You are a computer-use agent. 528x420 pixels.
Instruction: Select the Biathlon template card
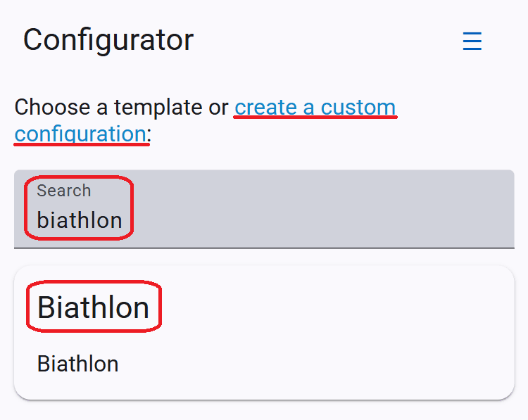[264, 333]
